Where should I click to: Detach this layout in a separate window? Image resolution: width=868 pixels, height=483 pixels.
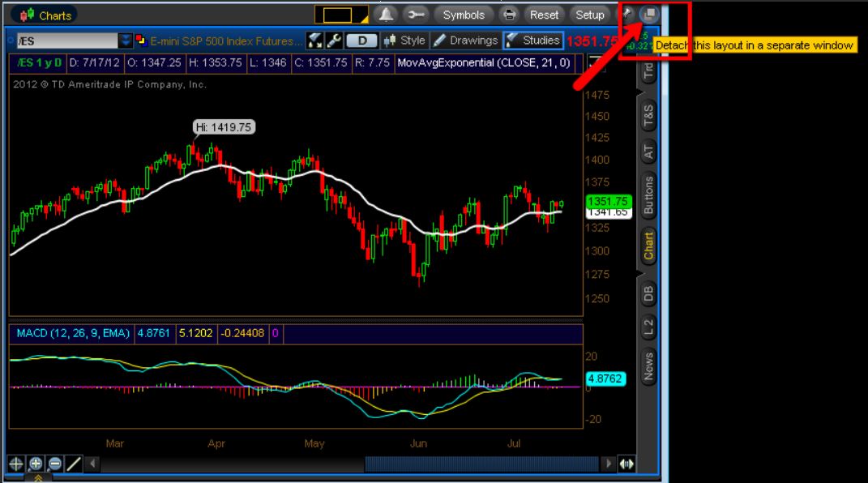click(649, 14)
